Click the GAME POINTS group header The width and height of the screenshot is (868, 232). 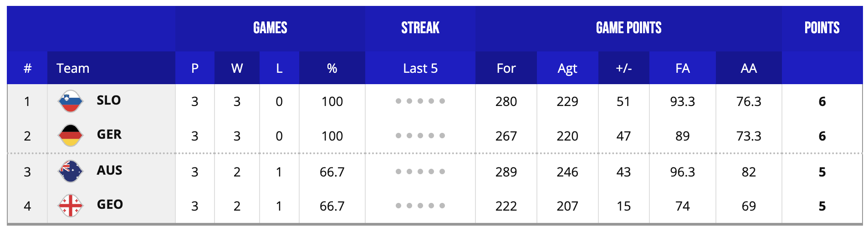(x=628, y=28)
